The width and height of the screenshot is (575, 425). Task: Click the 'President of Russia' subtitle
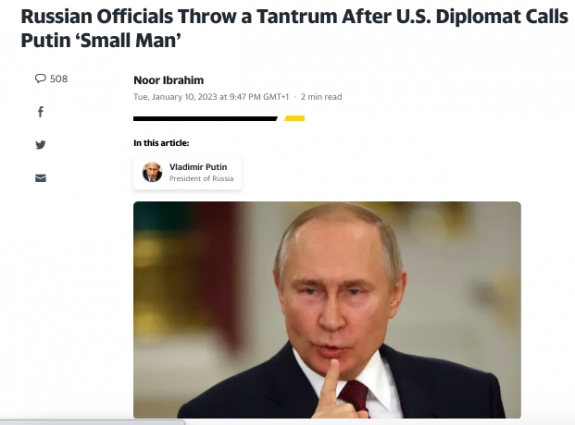[x=201, y=179]
